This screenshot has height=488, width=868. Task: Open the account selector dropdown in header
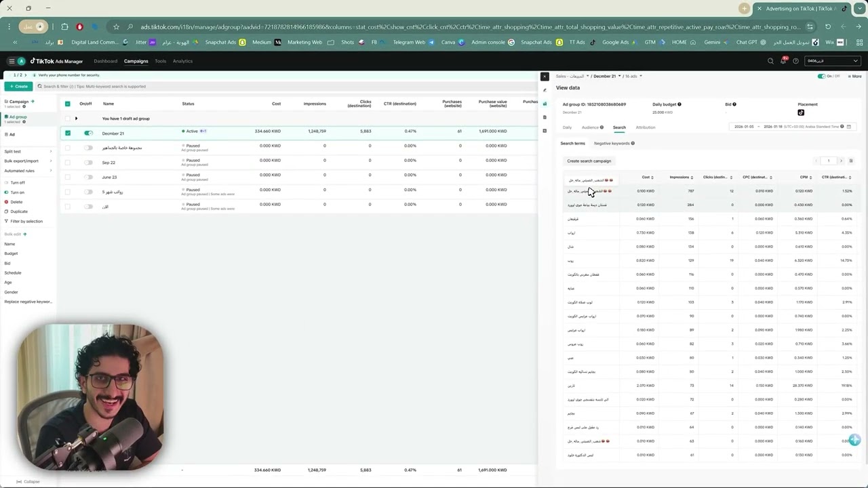833,61
